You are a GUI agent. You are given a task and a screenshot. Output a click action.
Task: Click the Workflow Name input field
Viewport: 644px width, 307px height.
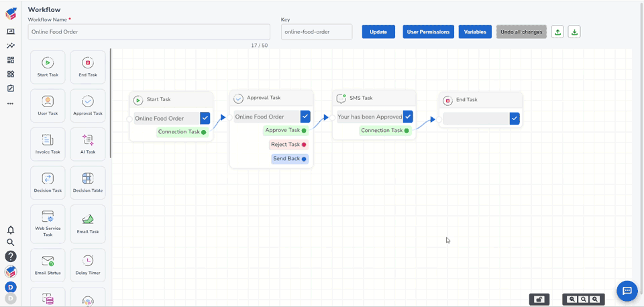(x=149, y=32)
